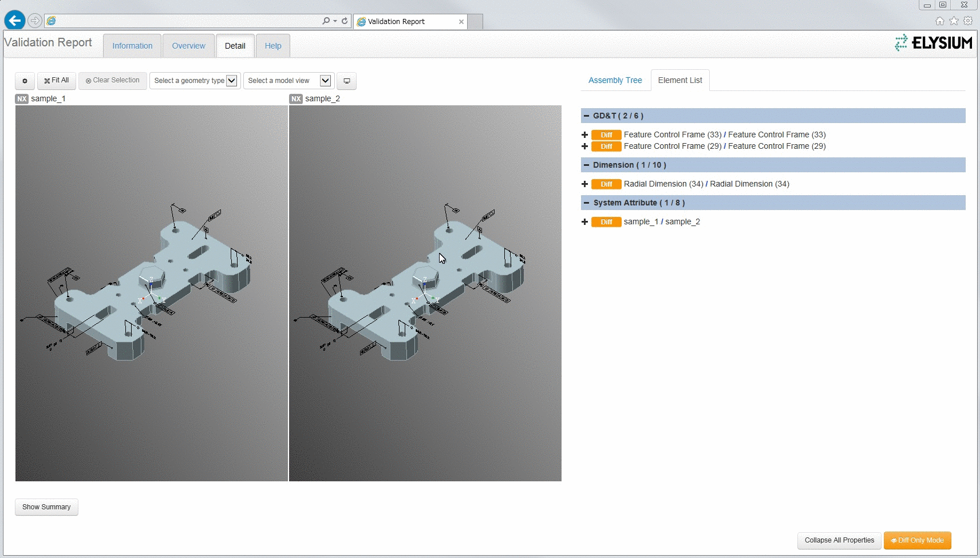Click the browser back arrow button
This screenshot has width=980, height=558.
(x=15, y=21)
